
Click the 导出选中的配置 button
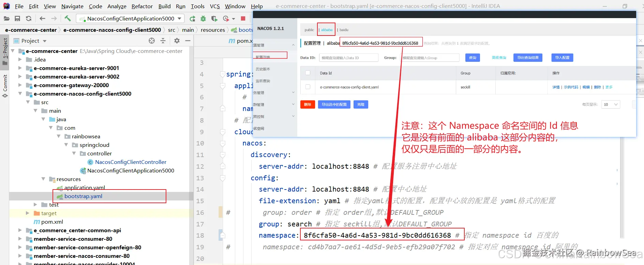coord(334,104)
